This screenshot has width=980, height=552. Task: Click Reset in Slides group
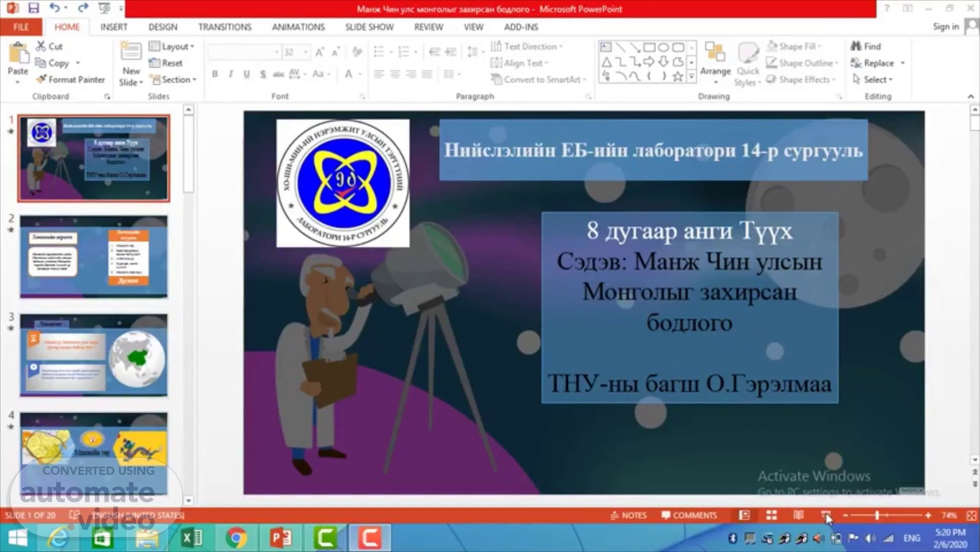166,63
